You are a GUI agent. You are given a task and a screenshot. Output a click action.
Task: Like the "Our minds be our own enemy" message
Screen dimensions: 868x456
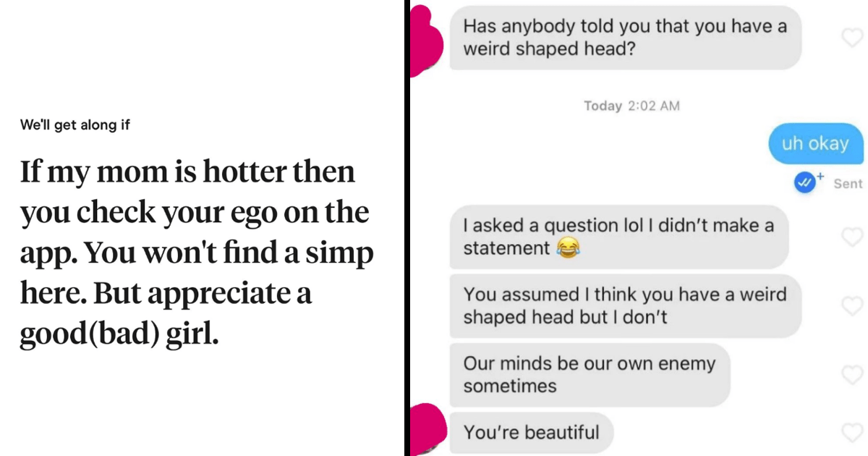[854, 374]
